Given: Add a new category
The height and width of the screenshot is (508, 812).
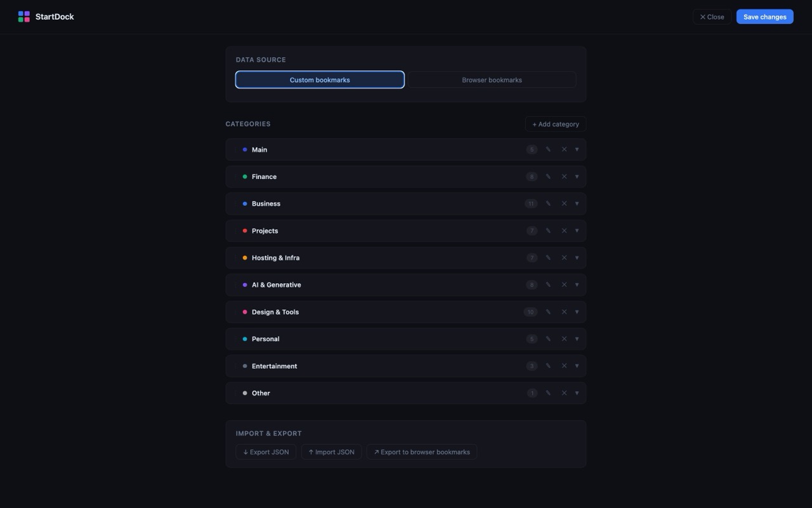Looking at the screenshot, I should coord(556,124).
